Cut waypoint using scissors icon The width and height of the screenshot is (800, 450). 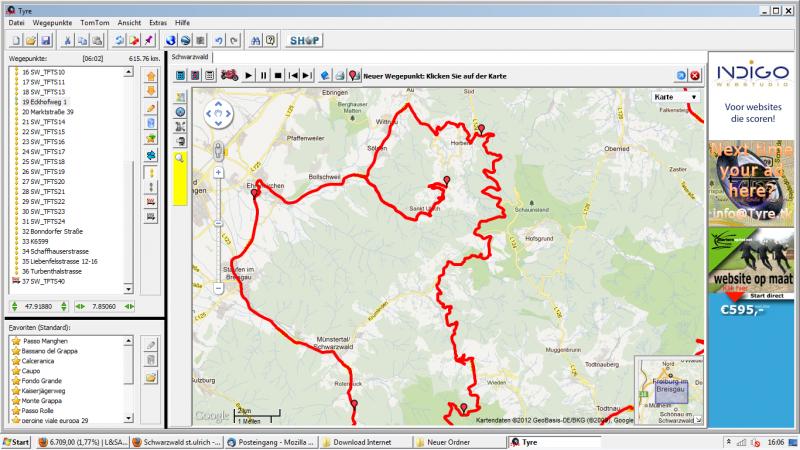pos(67,40)
